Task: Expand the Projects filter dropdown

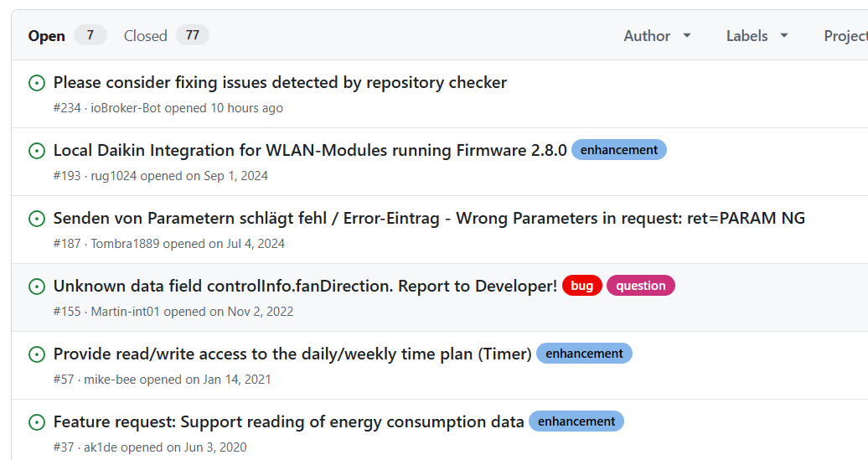Action: [x=845, y=36]
